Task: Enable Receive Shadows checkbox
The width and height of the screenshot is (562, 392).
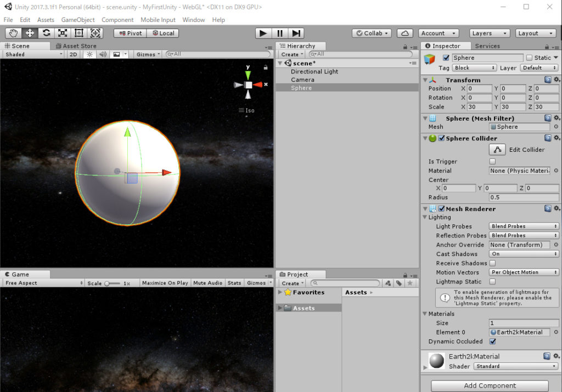Action: 492,263
